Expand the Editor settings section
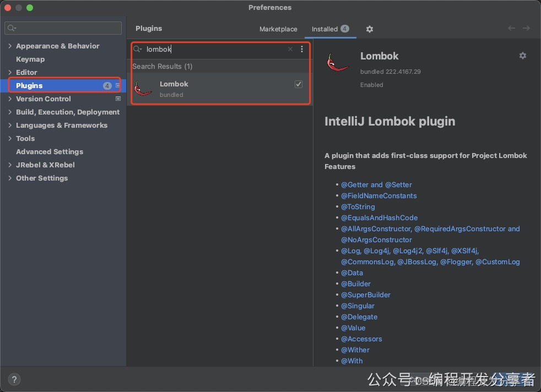The height and width of the screenshot is (392, 541). (10, 73)
